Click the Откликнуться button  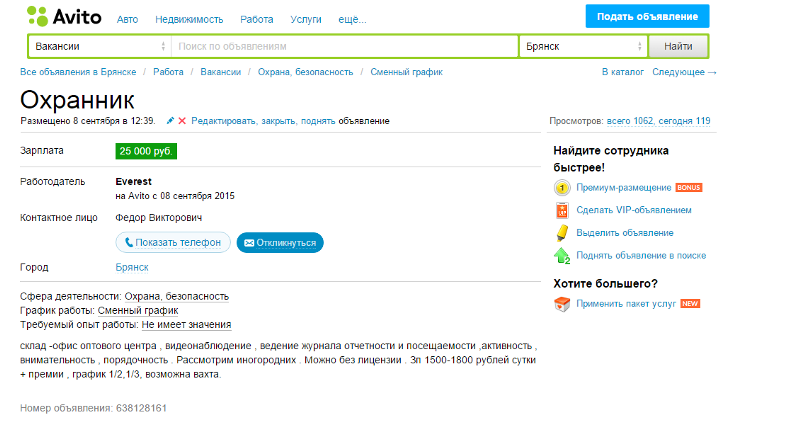click(280, 243)
